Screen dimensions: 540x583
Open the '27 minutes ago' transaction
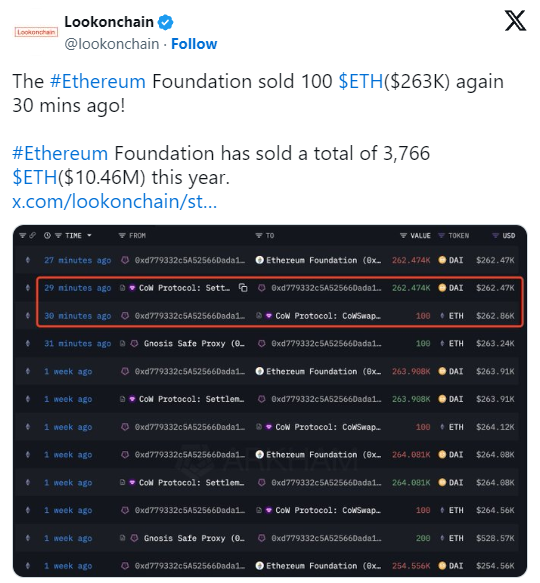coord(78,260)
